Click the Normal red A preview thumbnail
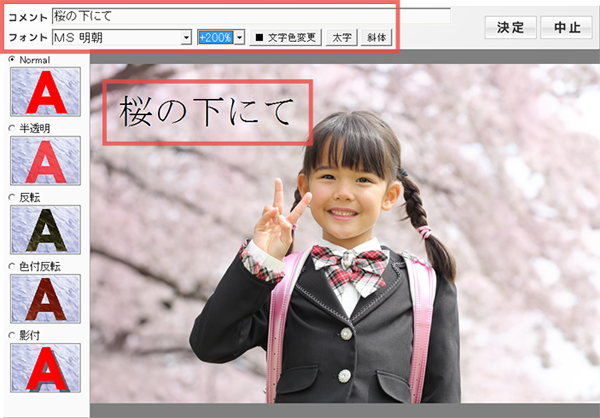The width and height of the screenshot is (600, 418). pyautogui.click(x=46, y=91)
